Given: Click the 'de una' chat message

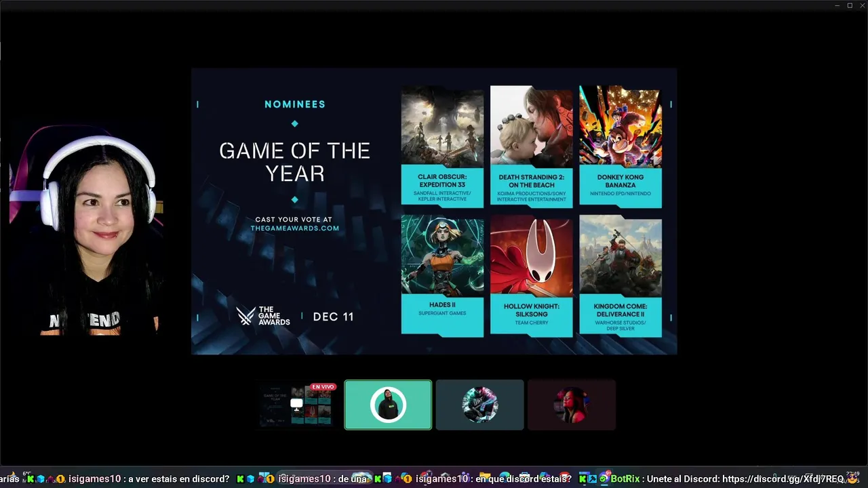Looking at the screenshot, I should pyautogui.click(x=352, y=479).
